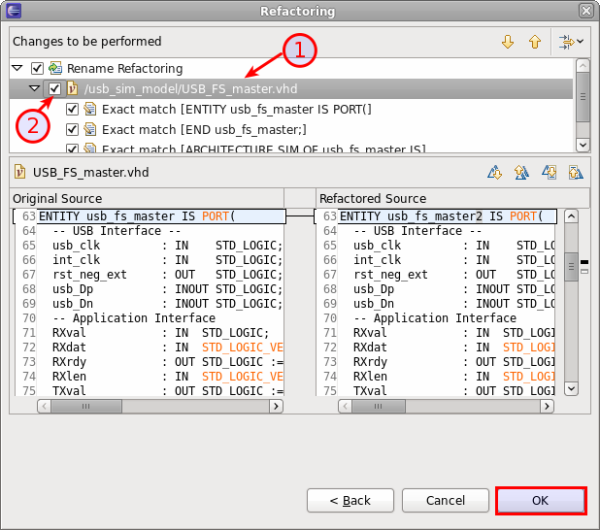Click the Rename Refactoring change icon

(x=55, y=68)
